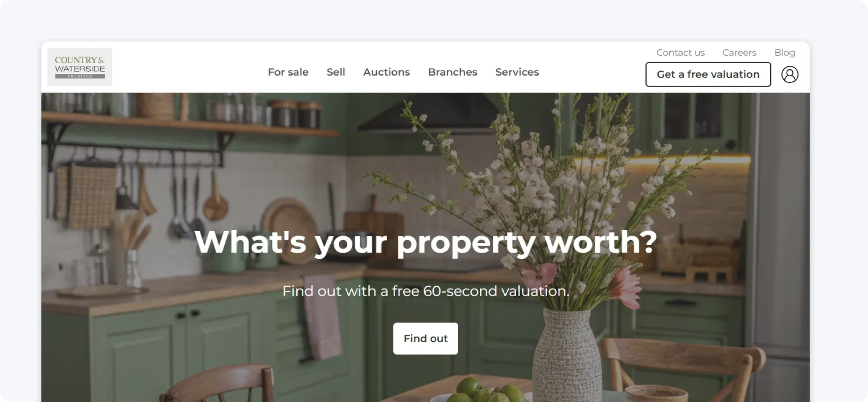The image size is (868, 402).
Task: Expand the Services menu
Action: pos(517,72)
